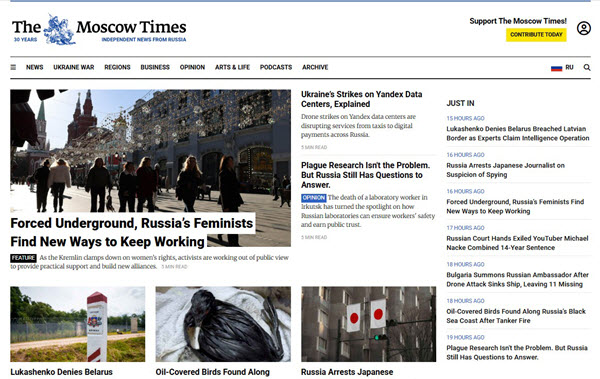Go to Podcasts section
This screenshot has height=379, width=600.
[x=276, y=67]
